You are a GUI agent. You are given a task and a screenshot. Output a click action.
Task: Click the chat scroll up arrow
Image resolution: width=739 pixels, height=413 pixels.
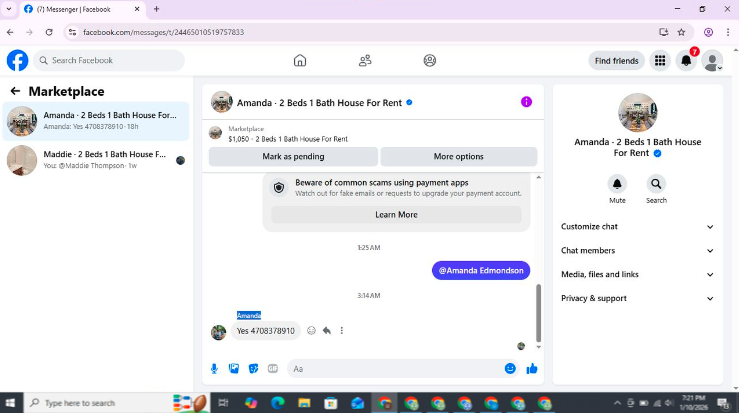click(x=538, y=177)
